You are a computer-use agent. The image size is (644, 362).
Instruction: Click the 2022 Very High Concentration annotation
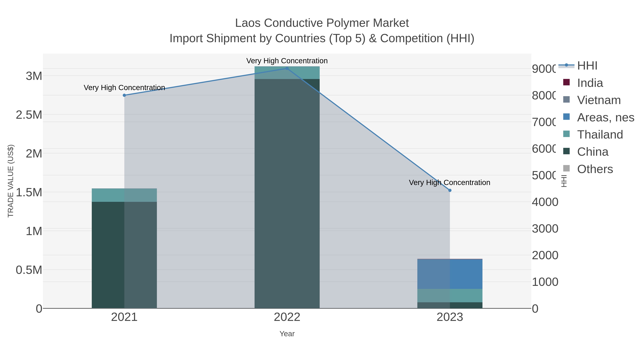point(287,61)
